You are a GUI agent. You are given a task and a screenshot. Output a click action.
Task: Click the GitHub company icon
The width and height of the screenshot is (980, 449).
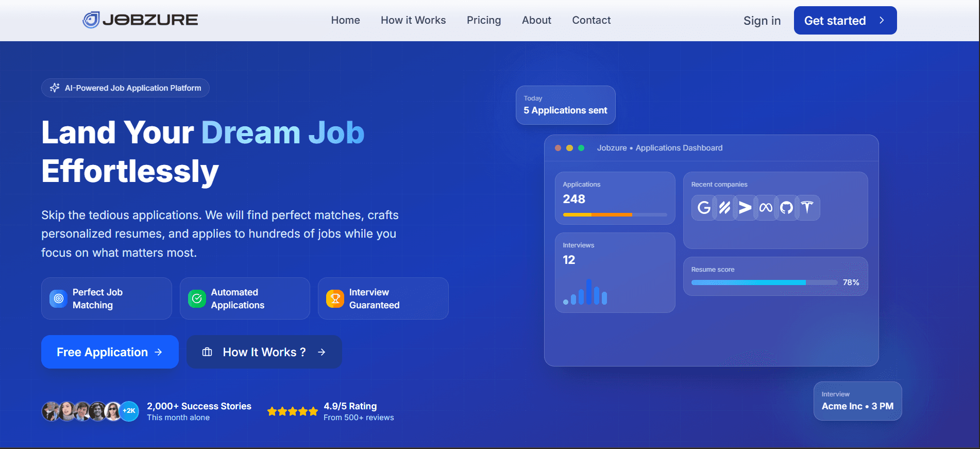point(786,208)
